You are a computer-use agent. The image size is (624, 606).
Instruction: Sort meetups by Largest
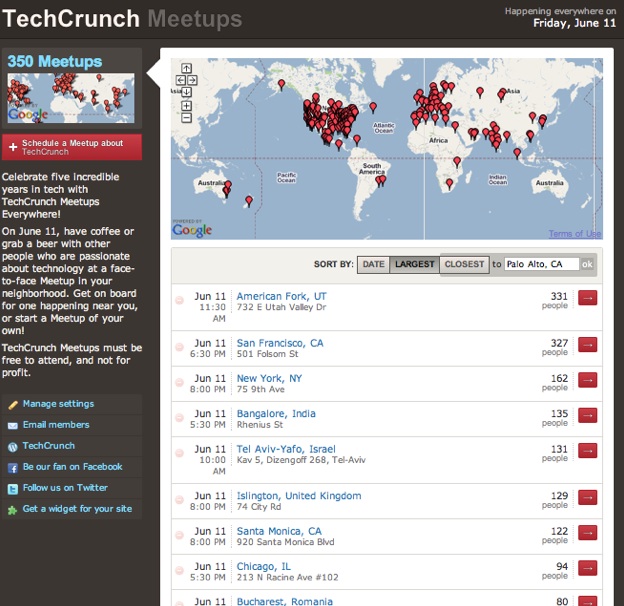(414, 265)
